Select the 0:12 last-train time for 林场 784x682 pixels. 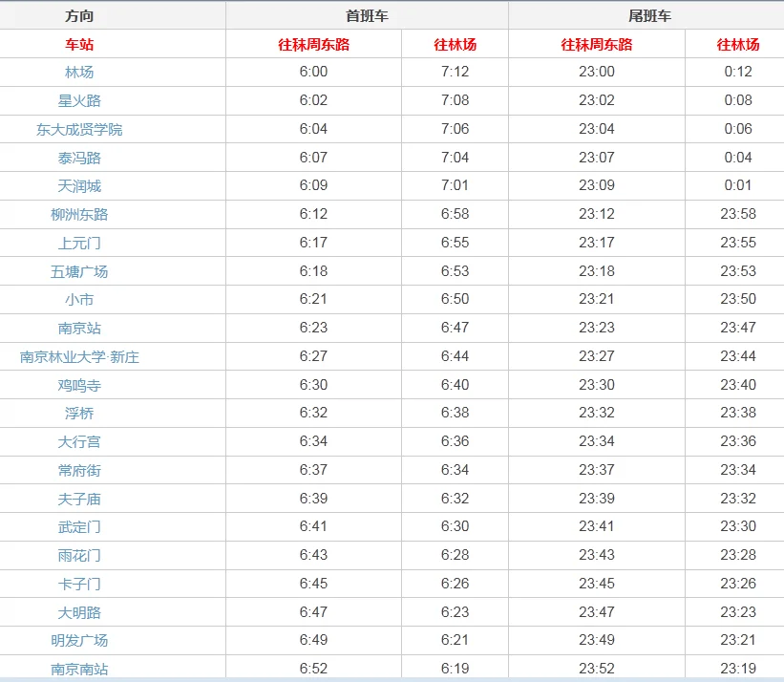[x=737, y=72]
